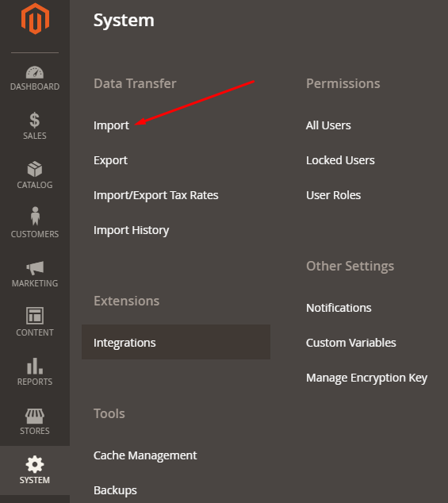Open Backups under Tools
Screen dimensions: 448x503
click(115, 490)
